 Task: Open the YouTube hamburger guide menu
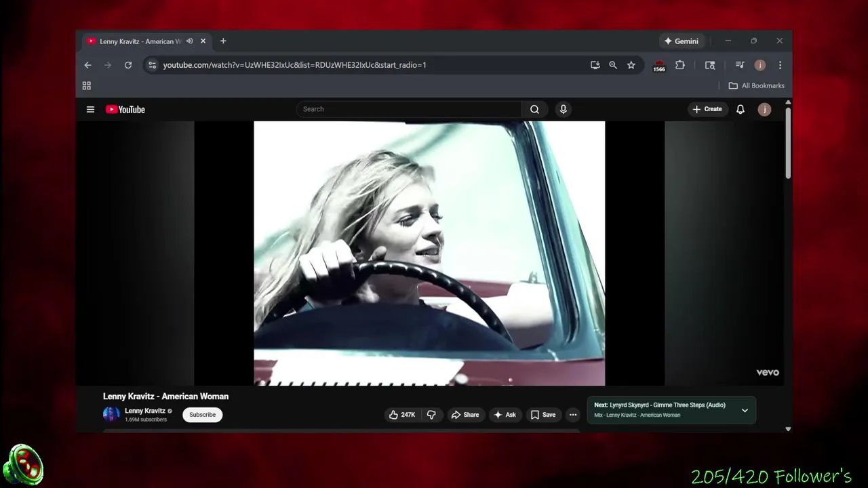click(90, 109)
